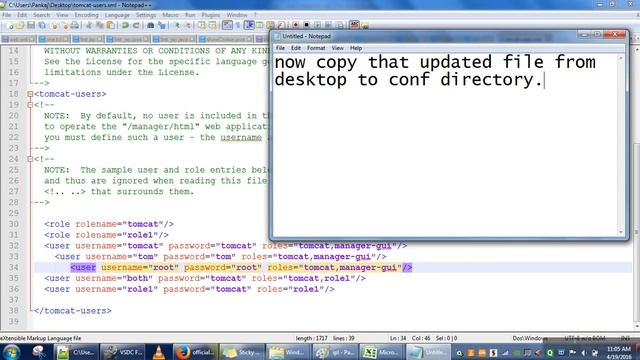Open Notepad++ Language menu
The width and height of the screenshot is (640, 360).
[x=117, y=15]
